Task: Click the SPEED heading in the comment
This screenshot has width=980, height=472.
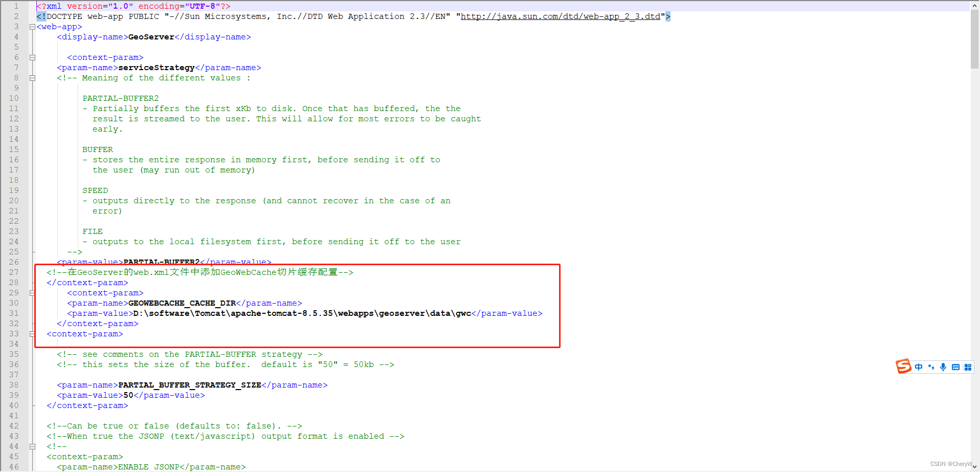Action: (95, 190)
